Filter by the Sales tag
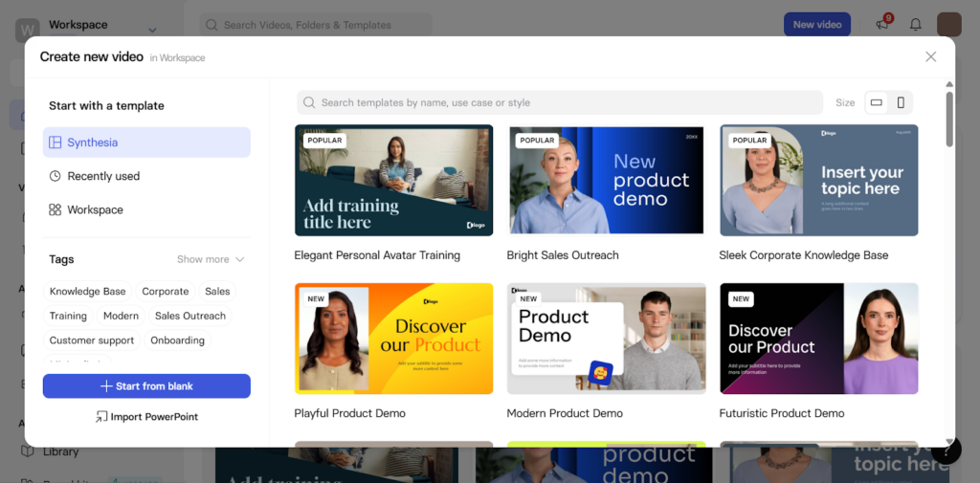The height and width of the screenshot is (483, 980). click(217, 291)
